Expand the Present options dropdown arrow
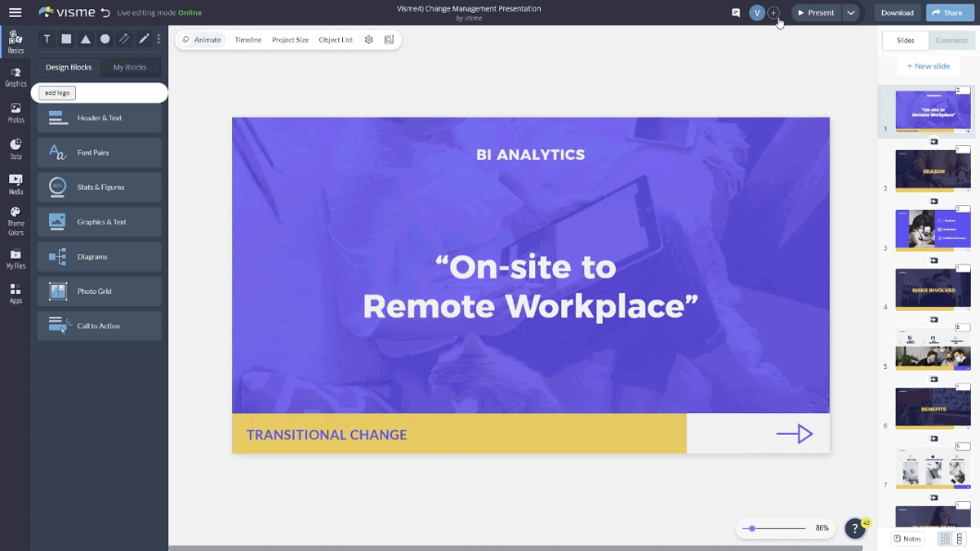 851,13
